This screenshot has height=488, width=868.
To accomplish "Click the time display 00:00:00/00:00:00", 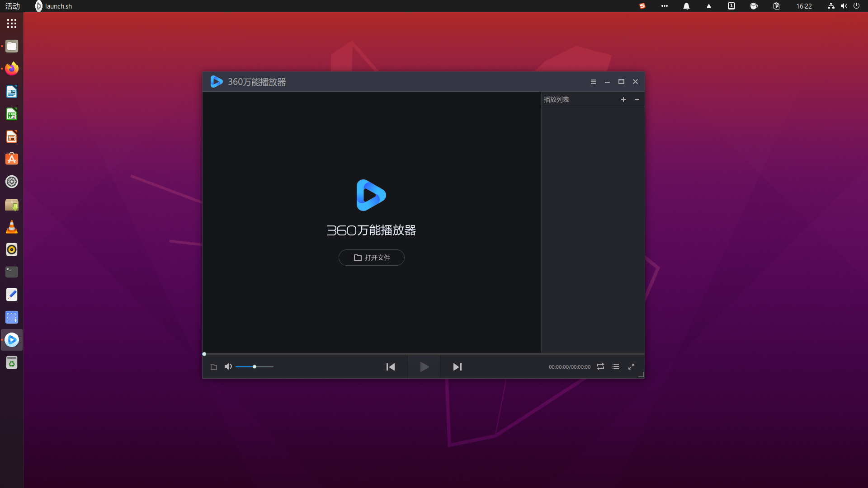I will point(570,367).
